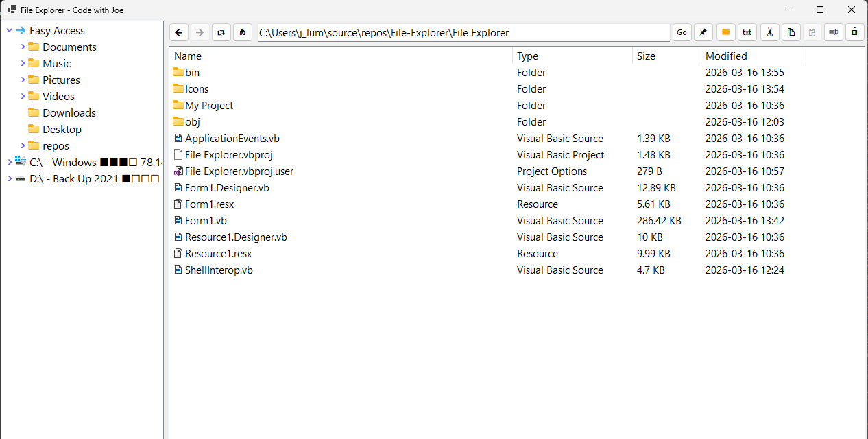Pin the current folder
The height and width of the screenshot is (439, 868).
tap(703, 32)
